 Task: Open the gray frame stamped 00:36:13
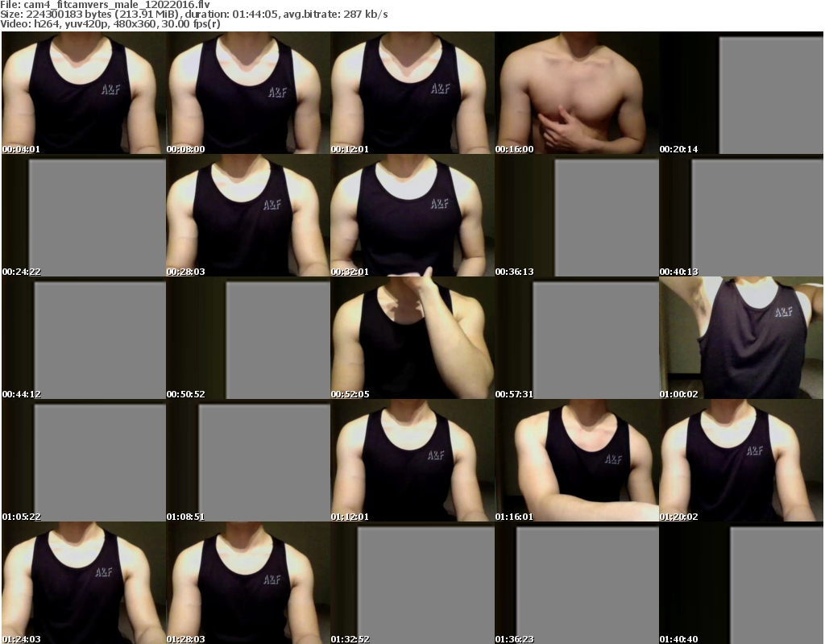(x=577, y=215)
